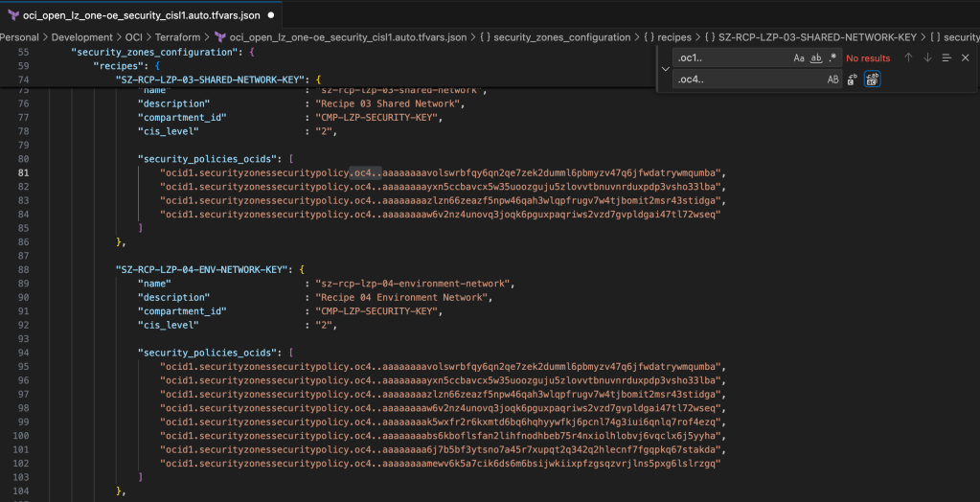Toggle Match Whole Word option
The image size is (980, 502).
click(816, 58)
